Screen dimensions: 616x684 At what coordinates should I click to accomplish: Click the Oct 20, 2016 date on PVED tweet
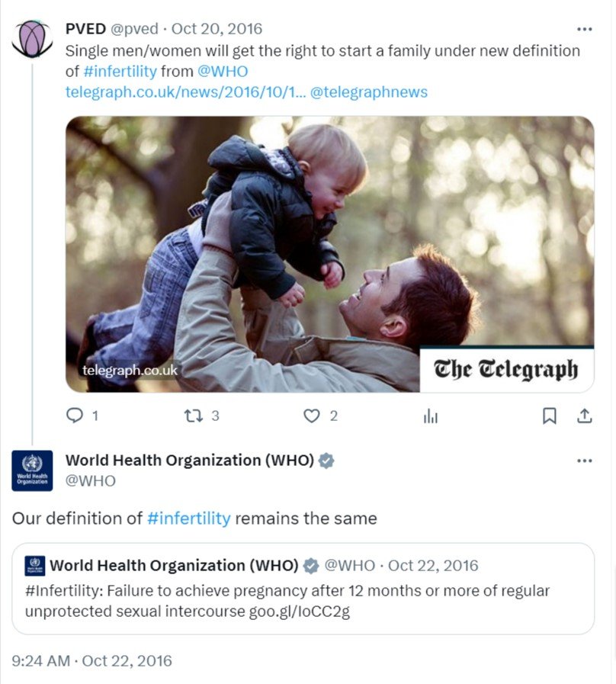[x=217, y=29]
